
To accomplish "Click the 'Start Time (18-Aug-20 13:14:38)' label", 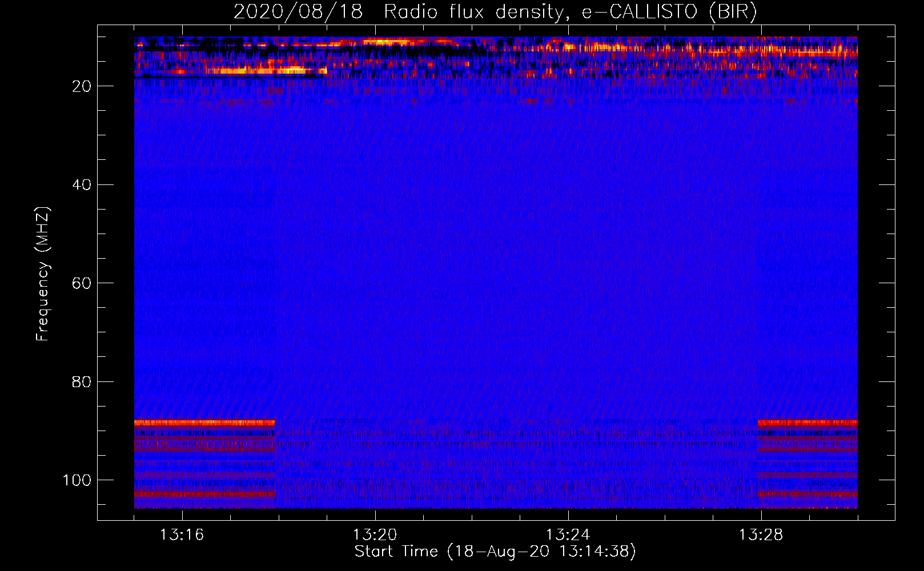I will pyautogui.click(x=495, y=552).
